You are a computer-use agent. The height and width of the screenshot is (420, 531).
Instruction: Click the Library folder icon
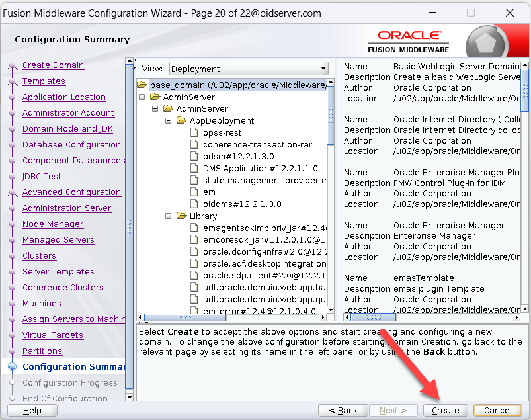181,216
